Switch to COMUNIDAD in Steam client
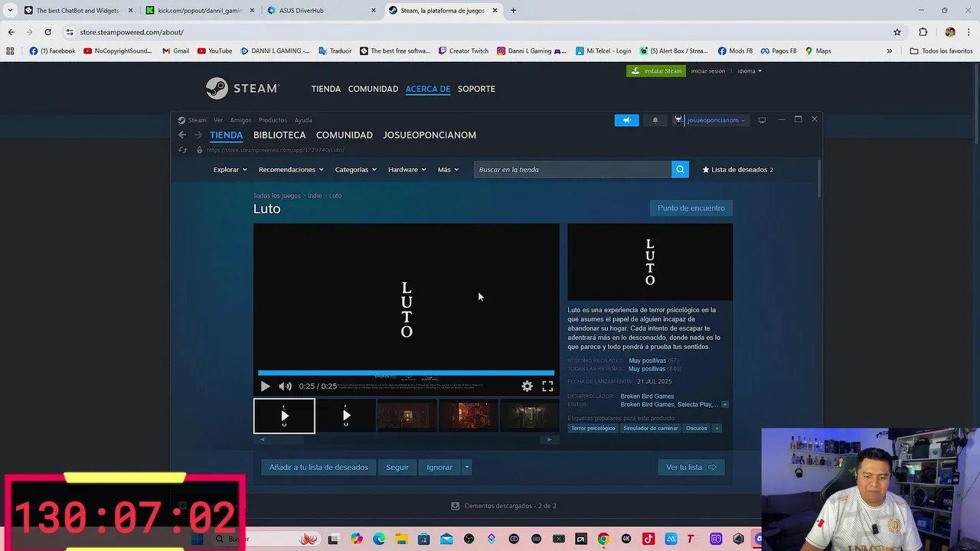The width and height of the screenshot is (980, 551). 345,135
